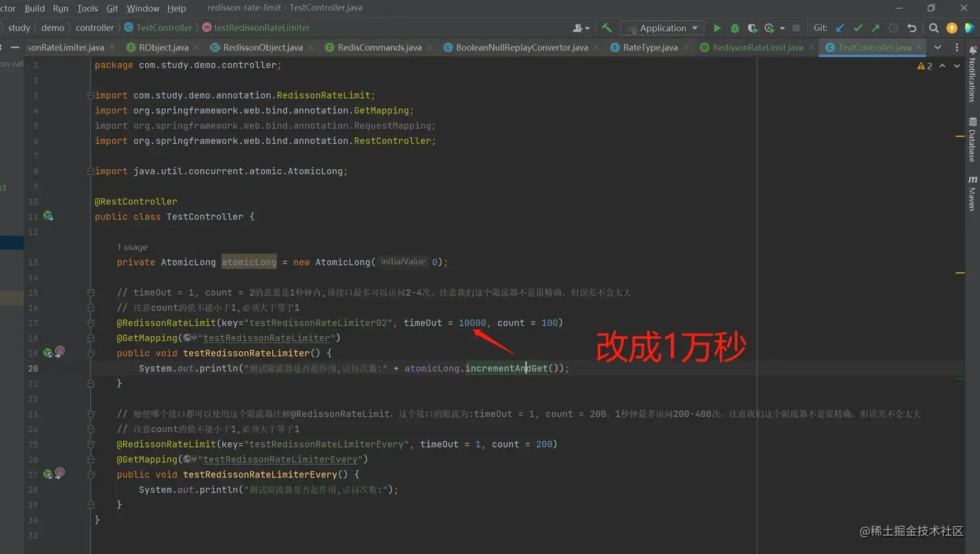The width and height of the screenshot is (980, 554).
Task: Open the Notifications tool window
Action: click(972, 74)
